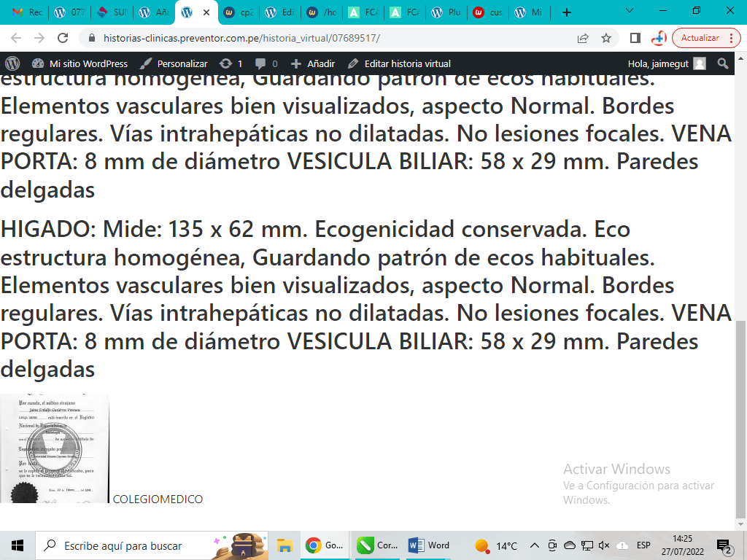Click the cloud warning tray icon
Screen dimensions: 747x560
[x=622, y=545]
